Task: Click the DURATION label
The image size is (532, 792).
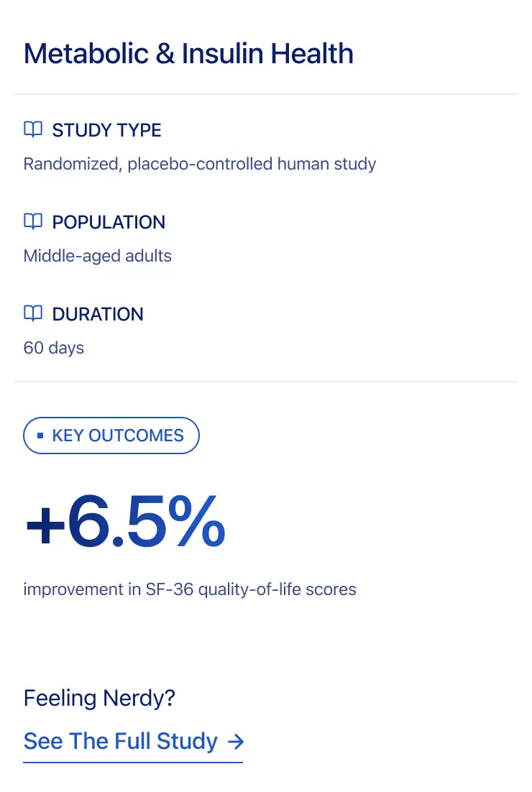Action: point(98,314)
